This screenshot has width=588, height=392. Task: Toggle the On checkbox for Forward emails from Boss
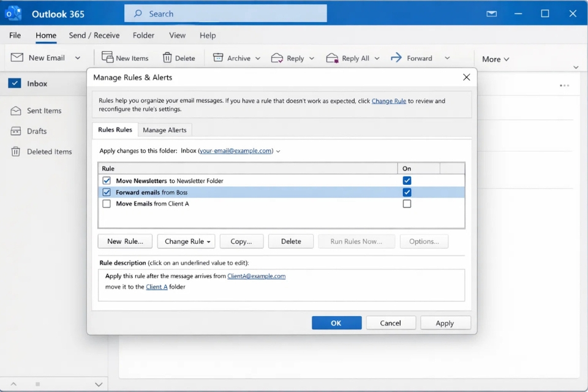pyautogui.click(x=407, y=192)
